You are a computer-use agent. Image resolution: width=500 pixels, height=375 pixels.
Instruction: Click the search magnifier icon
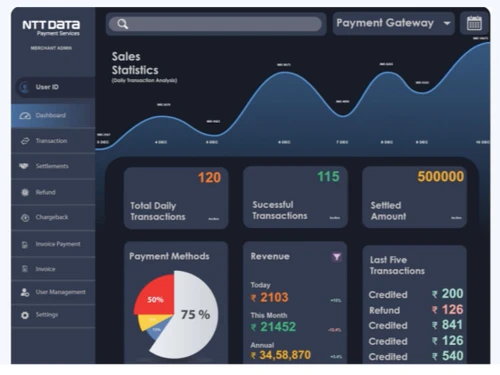123,24
